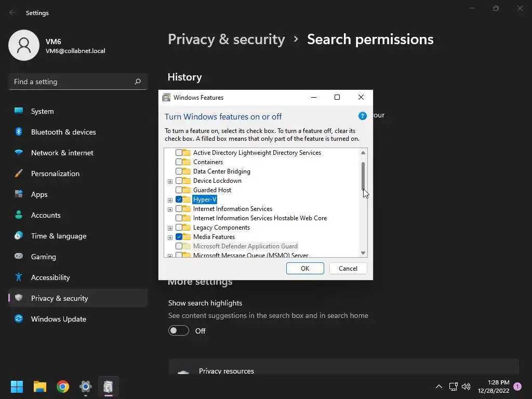Open File Explorer from the taskbar
Screen dimensions: 532x399
(x=40, y=387)
